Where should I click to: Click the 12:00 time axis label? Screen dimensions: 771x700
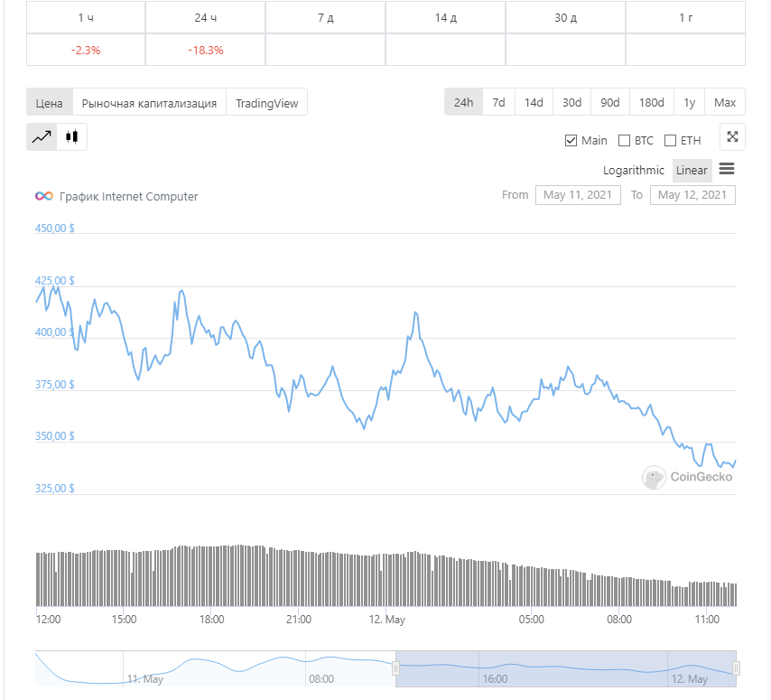coord(48,620)
